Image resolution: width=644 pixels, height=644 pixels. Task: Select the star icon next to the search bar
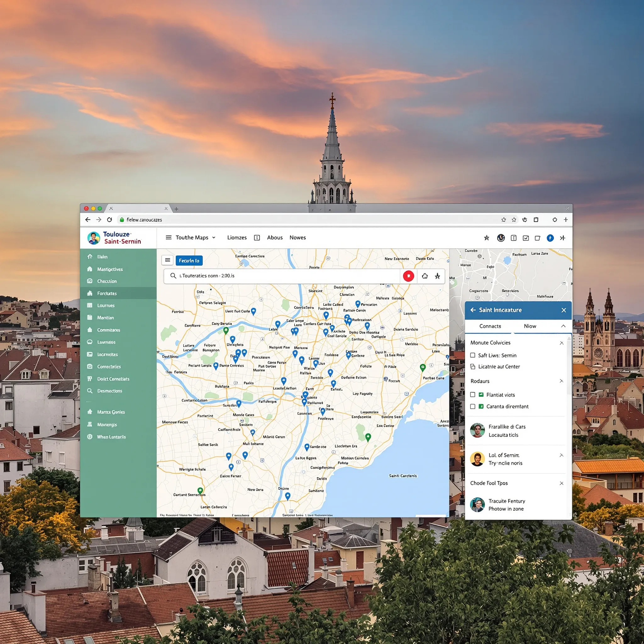click(437, 276)
